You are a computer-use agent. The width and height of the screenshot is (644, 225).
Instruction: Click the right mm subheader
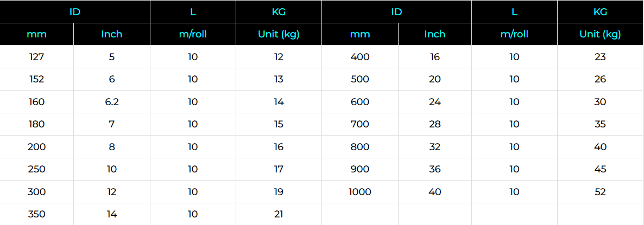(360, 34)
